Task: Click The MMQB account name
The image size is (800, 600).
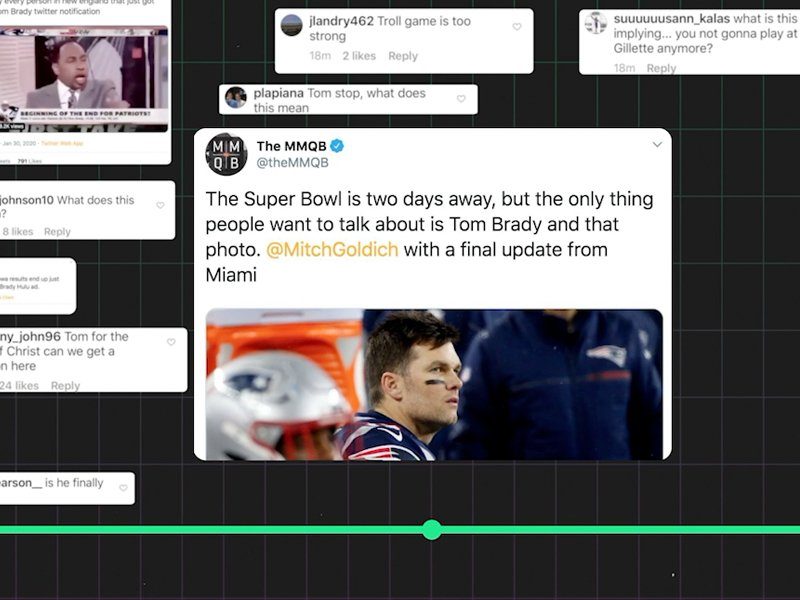Action: (x=291, y=146)
